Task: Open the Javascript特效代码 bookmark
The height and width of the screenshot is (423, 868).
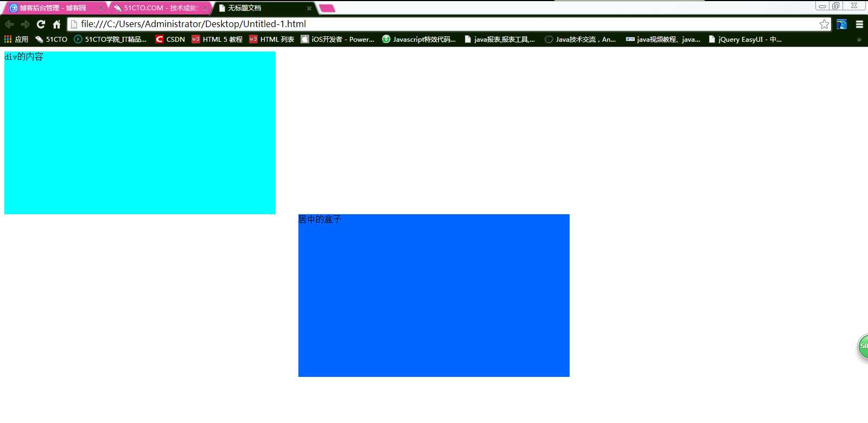Action: [x=419, y=39]
